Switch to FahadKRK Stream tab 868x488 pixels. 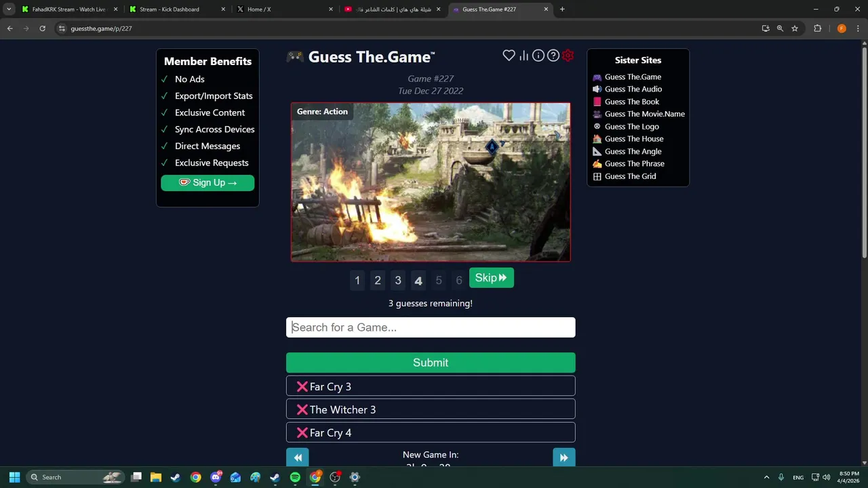(69, 9)
